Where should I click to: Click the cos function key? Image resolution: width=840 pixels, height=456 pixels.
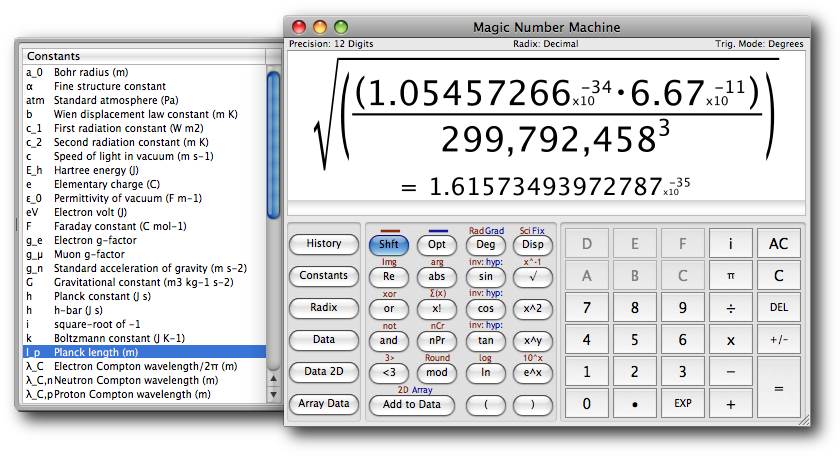pyautogui.click(x=485, y=309)
